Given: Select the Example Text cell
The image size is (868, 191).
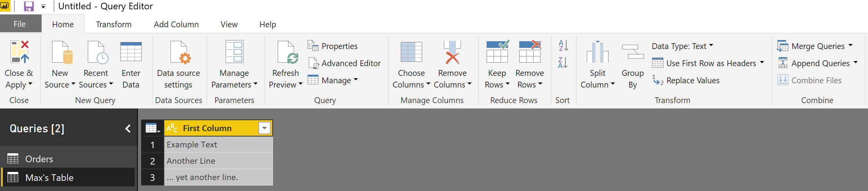Looking at the screenshot, I should (x=218, y=144).
